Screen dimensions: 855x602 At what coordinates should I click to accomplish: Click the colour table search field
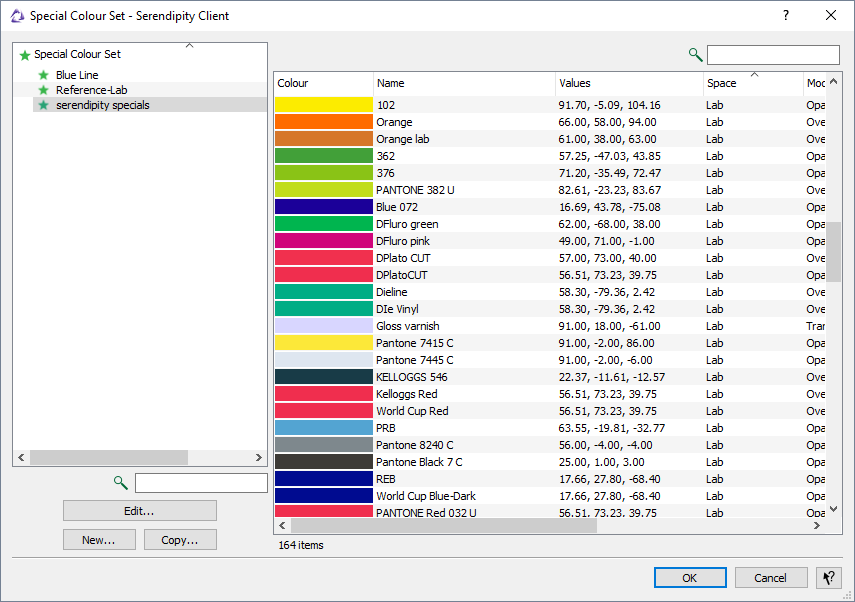[x=773, y=55]
